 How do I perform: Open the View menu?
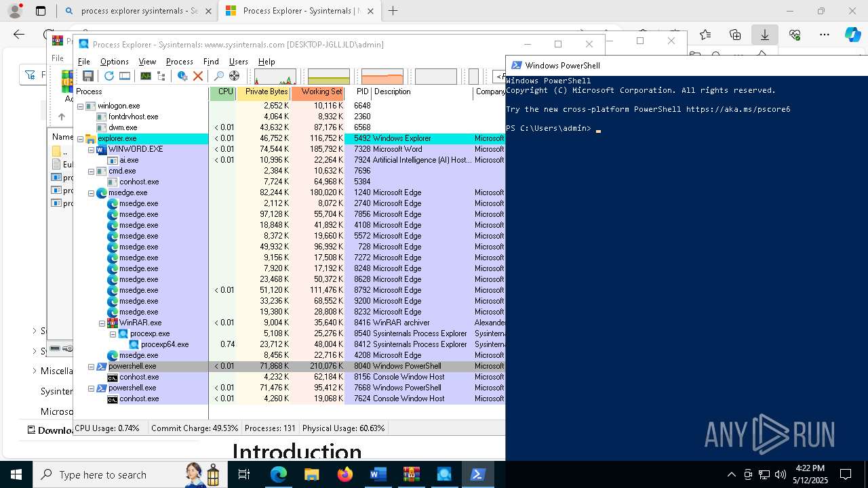coord(147,61)
